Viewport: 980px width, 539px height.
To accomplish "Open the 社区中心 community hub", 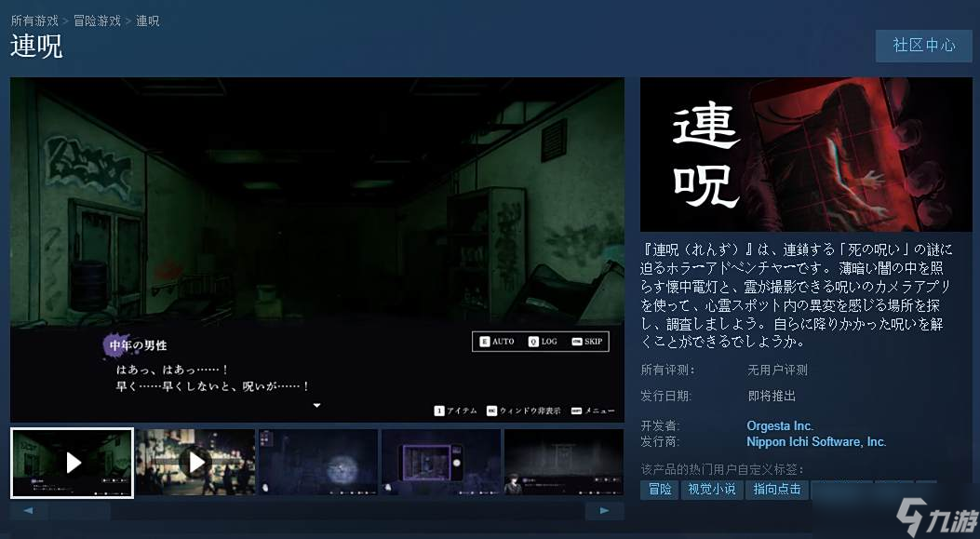I will click(x=923, y=46).
